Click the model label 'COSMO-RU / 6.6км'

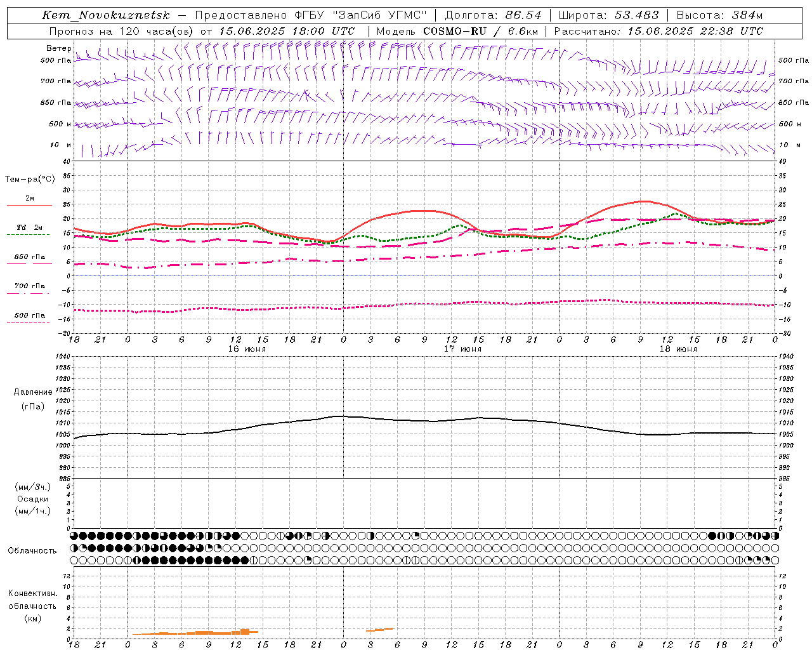point(481,31)
